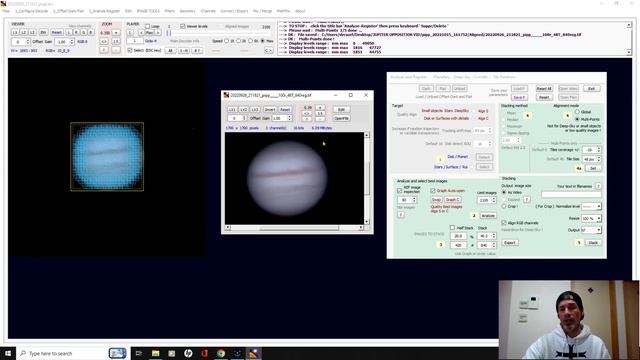Click the horizontal scrollbar of TIF image window
640x360 pixels.
pos(294,228)
